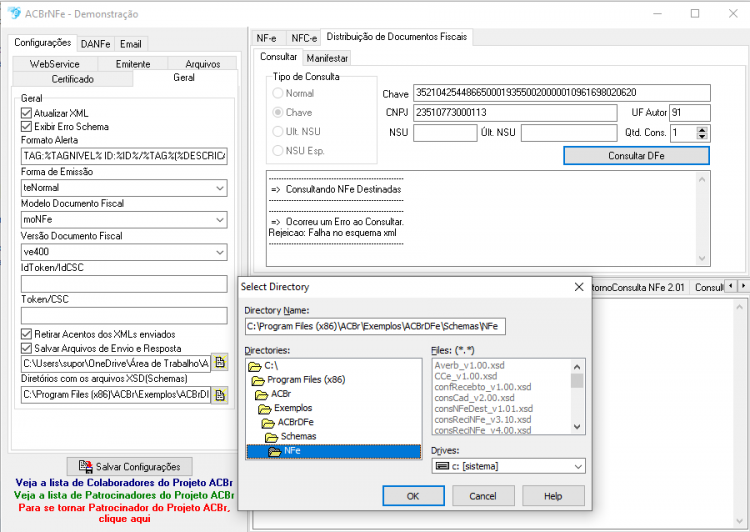Viewport: 750px width, 532px height.
Task: Click the ACBr folder icon in directory tree
Action: (x=262, y=395)
